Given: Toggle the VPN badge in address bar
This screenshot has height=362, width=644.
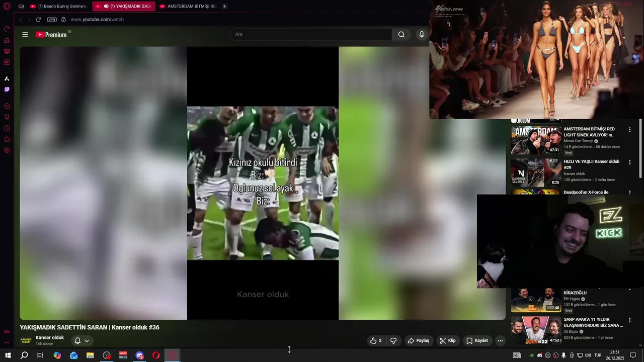Looking at the screenshot, I should [52, 20].
